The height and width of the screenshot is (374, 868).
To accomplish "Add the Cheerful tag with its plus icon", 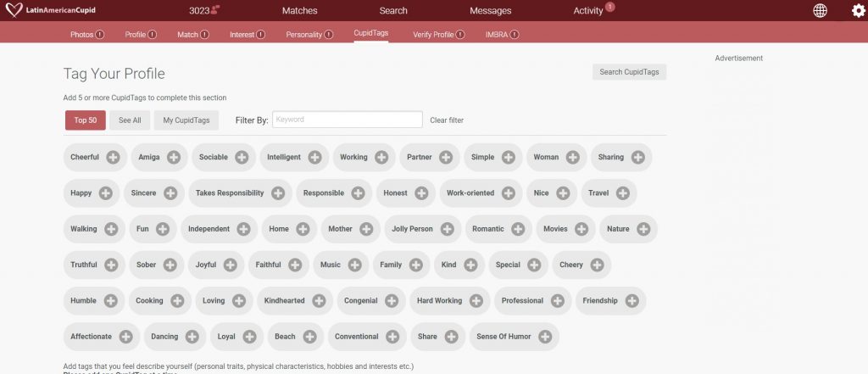I will coord(113,158).
